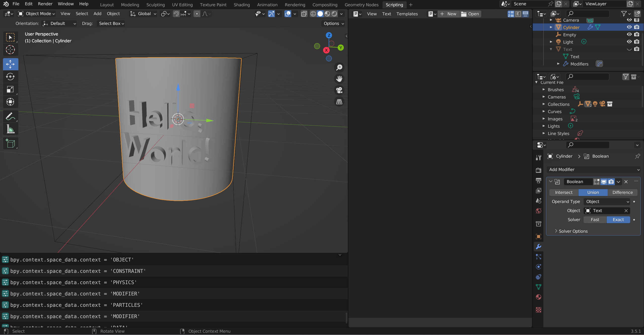Clear the Text operand object

click(626, 211)
